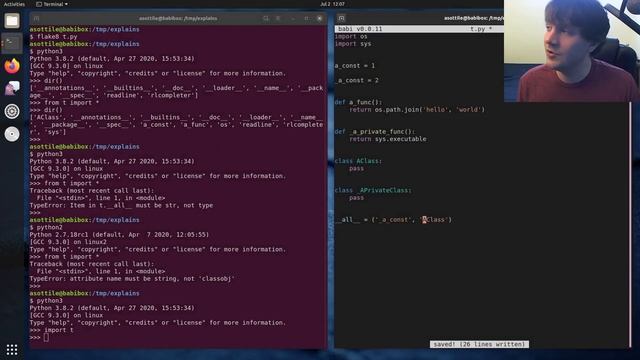This screenshot has height=360, width=640.
Task: Click the '__all__' assignment line in editor
Action: [393, 220]
